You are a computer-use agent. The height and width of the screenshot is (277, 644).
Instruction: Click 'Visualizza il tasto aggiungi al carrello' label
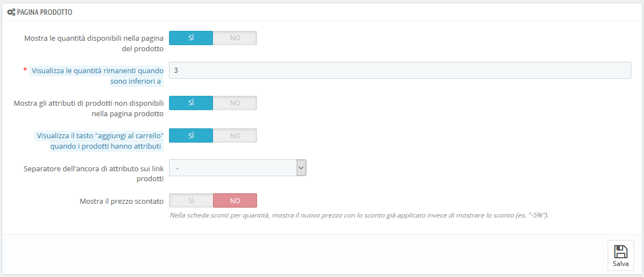click(x=100, y=140)
